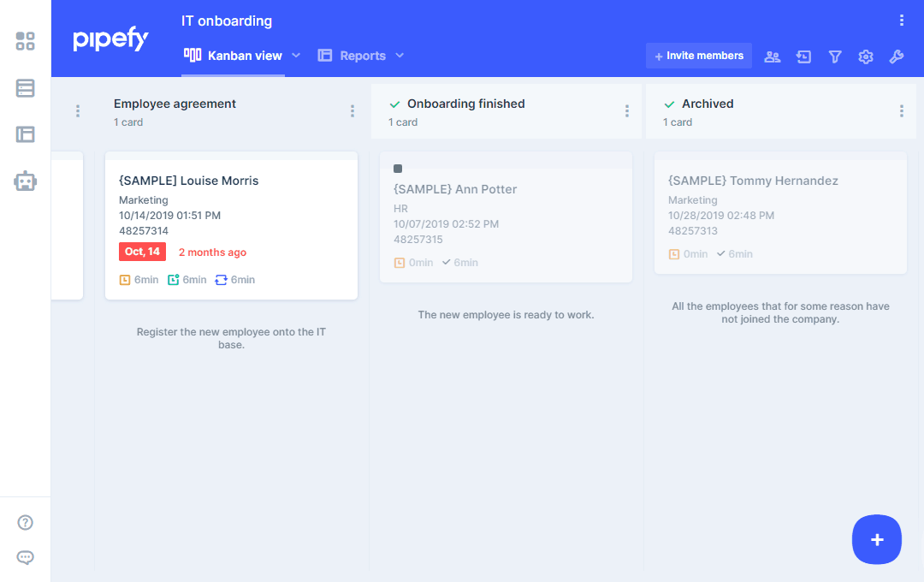924x582 pixels.
Task: Open the dashboard grid icon in sidebar
Action: point(26,41)
